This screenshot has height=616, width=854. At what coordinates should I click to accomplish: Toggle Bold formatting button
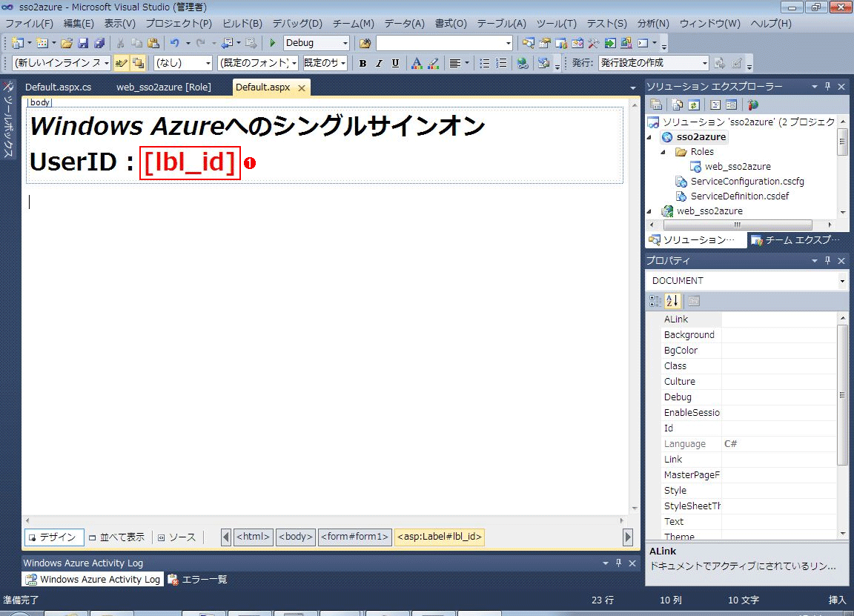(363, 63)
